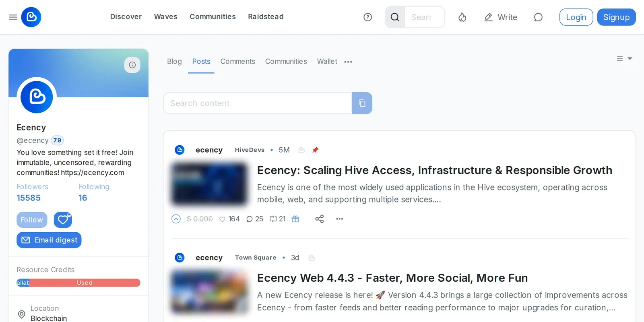Open Waves from the top navigation
The image size is (644, 322).
click(x=166, y=17)
